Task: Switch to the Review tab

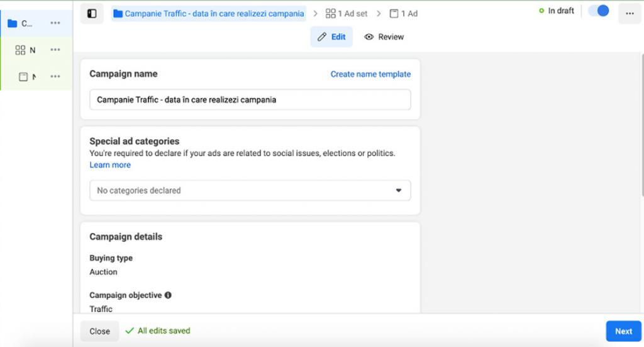Action: (384, 37)
